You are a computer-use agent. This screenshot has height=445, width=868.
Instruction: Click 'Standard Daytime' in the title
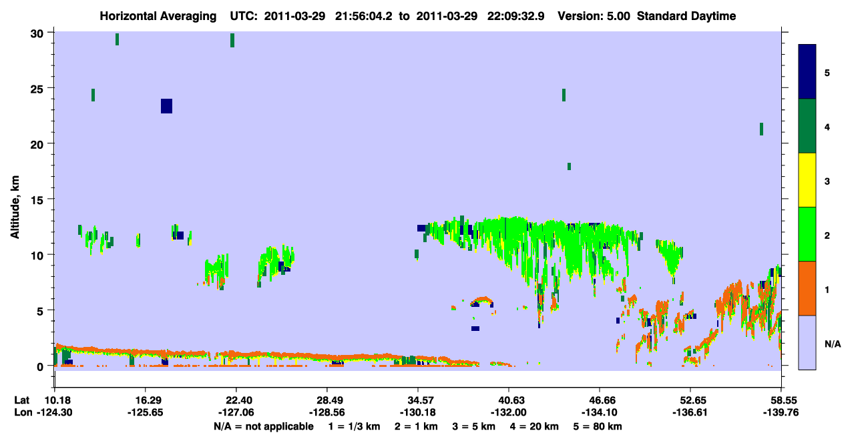(x=686, y=16)
